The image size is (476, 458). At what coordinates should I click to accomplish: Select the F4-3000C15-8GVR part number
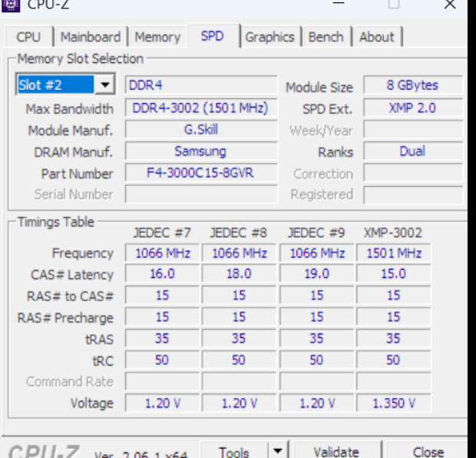tap(201, 173)
